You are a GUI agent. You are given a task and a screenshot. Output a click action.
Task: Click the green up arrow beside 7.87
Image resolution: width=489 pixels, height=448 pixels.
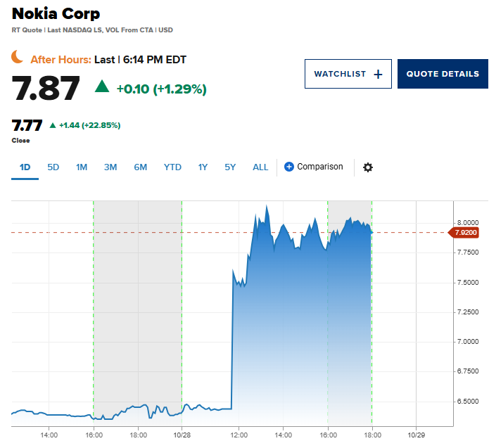click(x=102, y=87)
